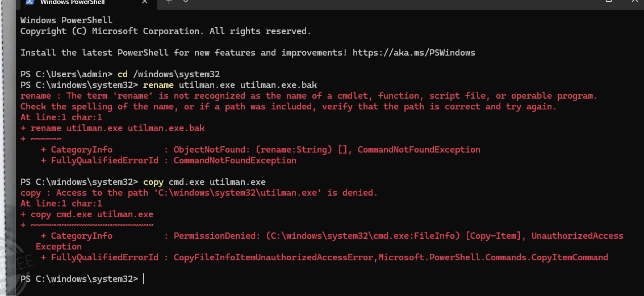
Task: Click the 'Access to the path' denied error
Action: click(x=216, y=193)
